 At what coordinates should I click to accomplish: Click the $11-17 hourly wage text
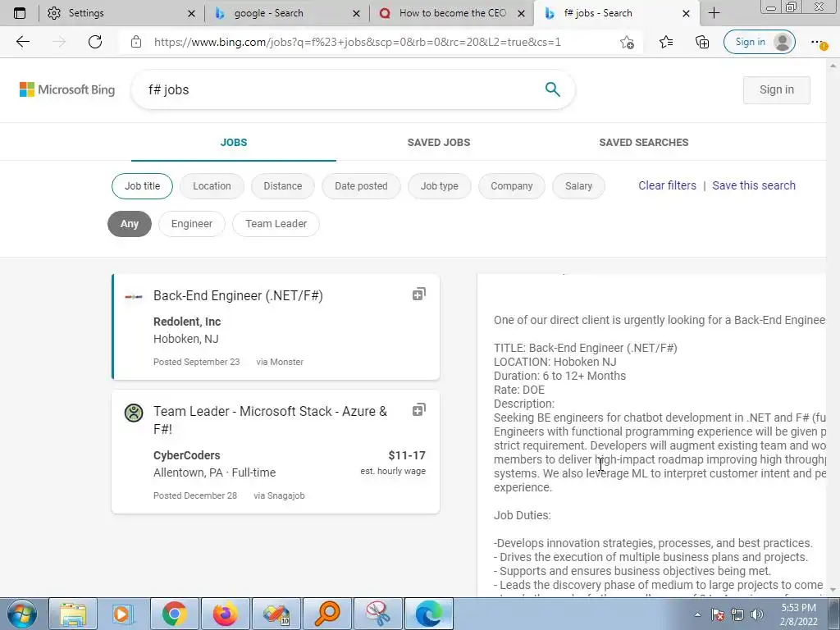[407, 455]
